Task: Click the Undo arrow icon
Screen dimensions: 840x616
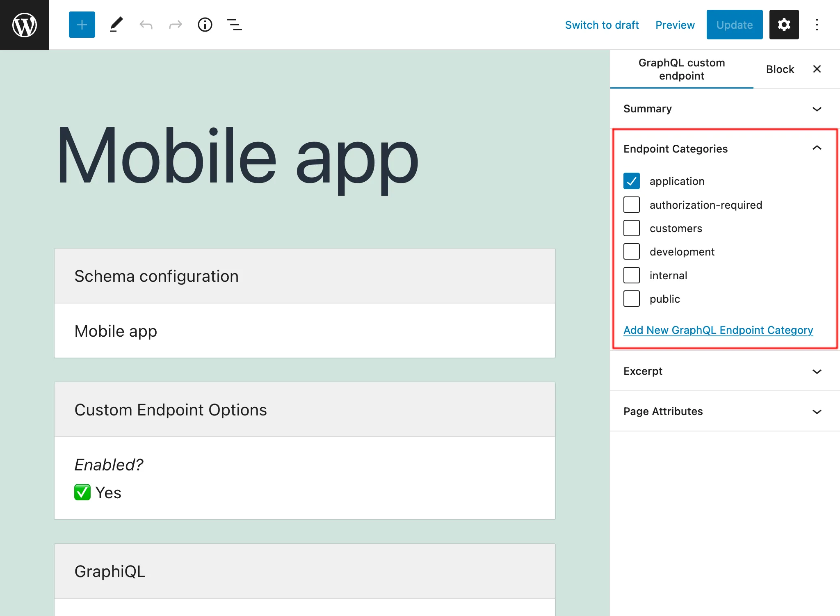Action: [146, 25]
